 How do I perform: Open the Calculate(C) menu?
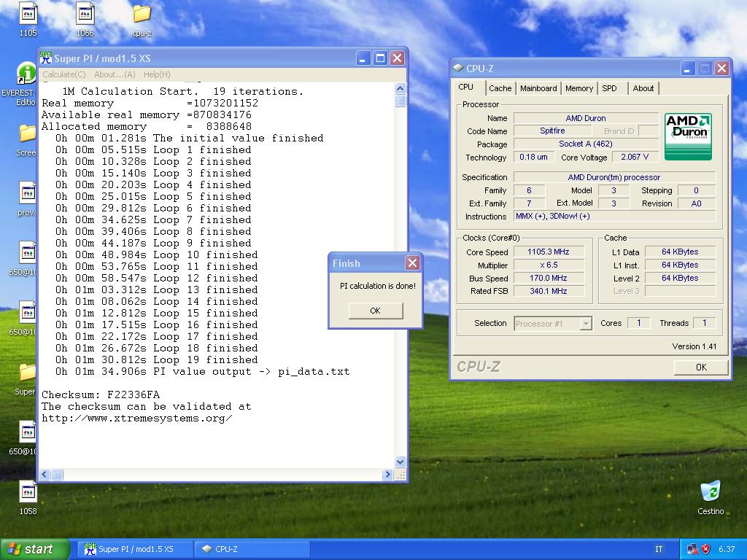64,74
